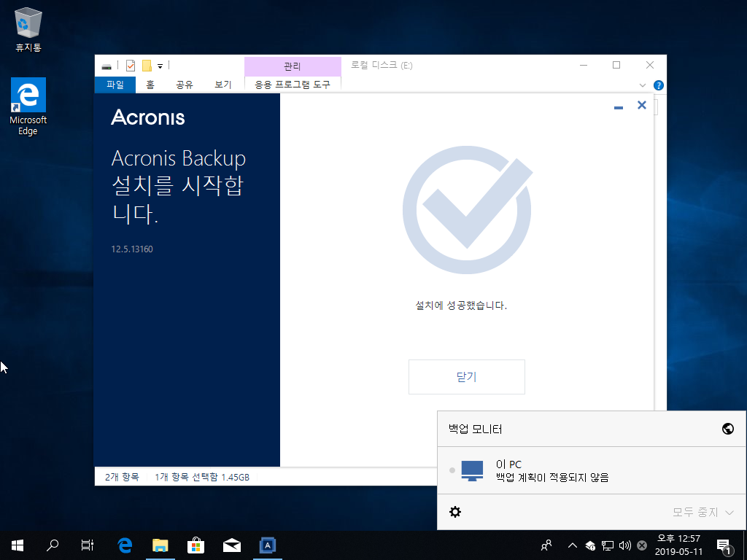Open the 파일 tab in File Explorer

coord(115,85)
